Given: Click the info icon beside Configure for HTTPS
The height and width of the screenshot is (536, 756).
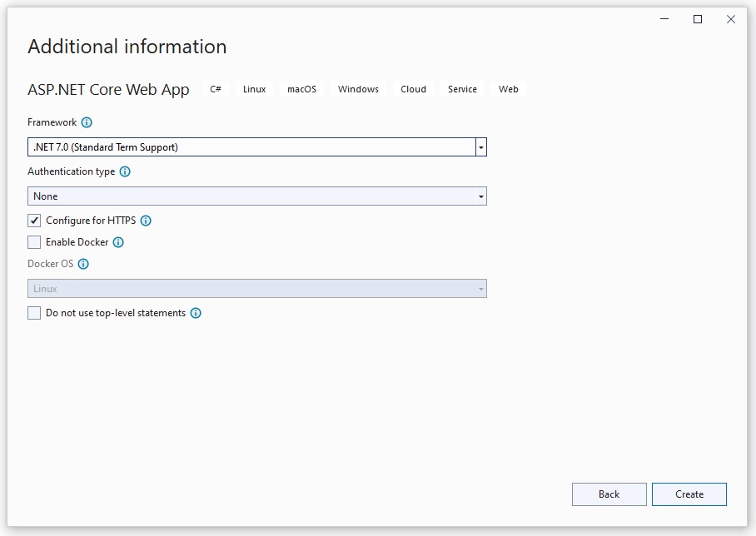Looking at the screenshot, I should coord(146,221).
